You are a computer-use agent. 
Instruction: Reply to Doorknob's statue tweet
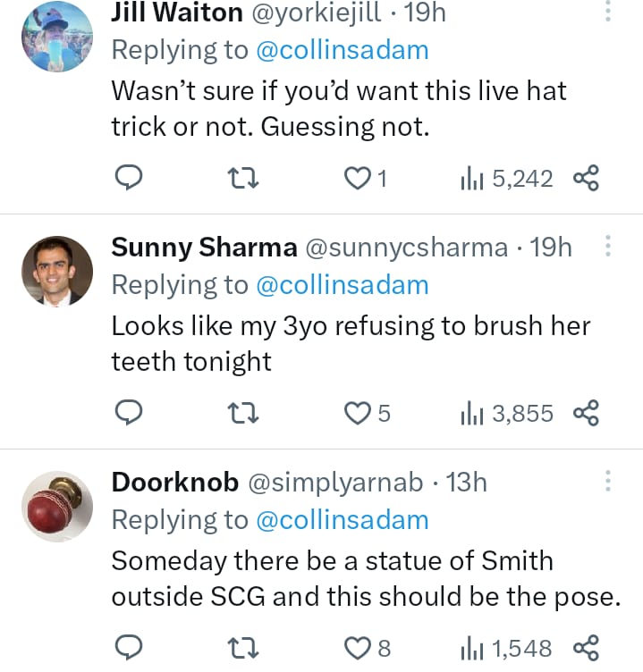click(130, 646)
